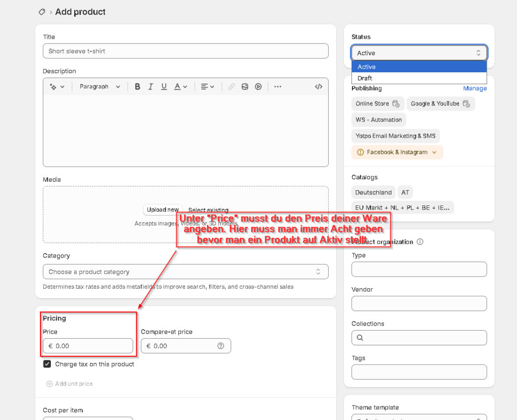Viewport: 517px width, 420px height.
Task: Open the text alignment options
Action: coord(208,87)
